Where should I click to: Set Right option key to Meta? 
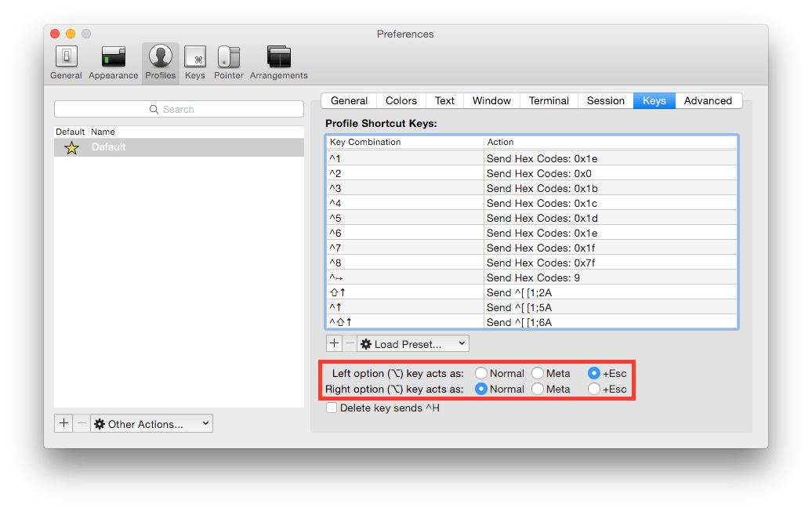[538, 388]
